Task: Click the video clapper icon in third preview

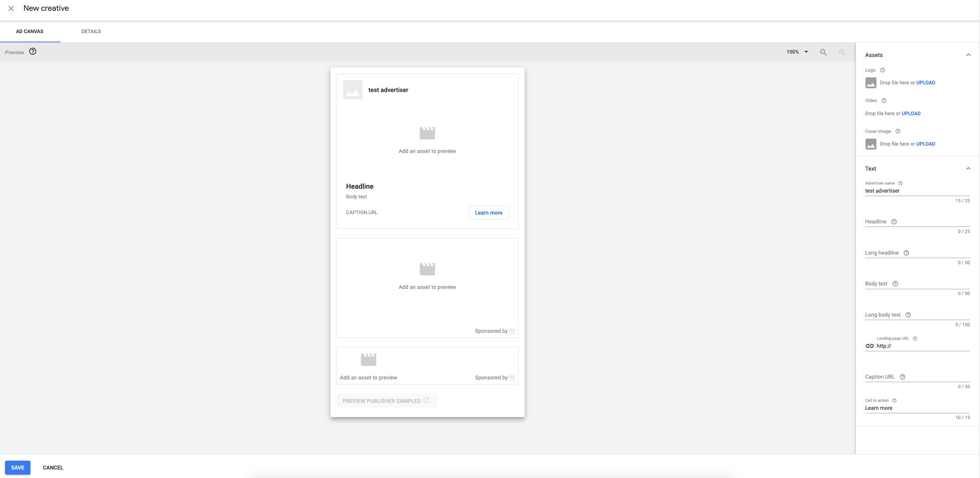Action: pos(368,359)
